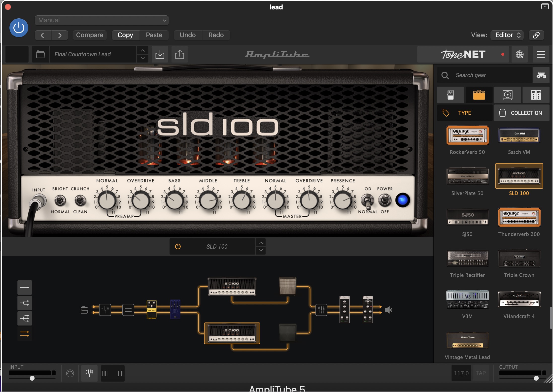The image size is (553, 392).
Task: Open the View Editor dropdown
Action: tap(507, 35)
